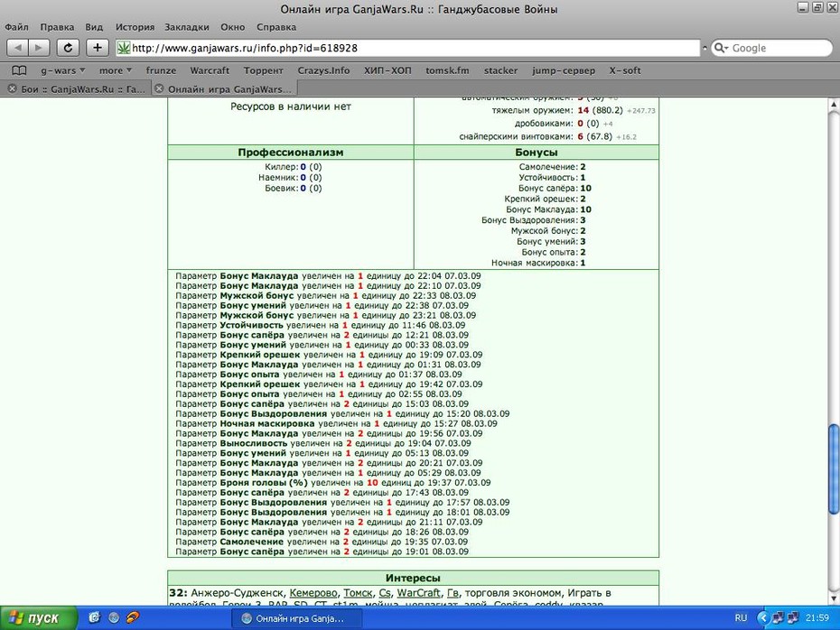The width and height of the screenshot is (840, 630).
Task: Click the Бонусы section header
Action: point(537,153)
